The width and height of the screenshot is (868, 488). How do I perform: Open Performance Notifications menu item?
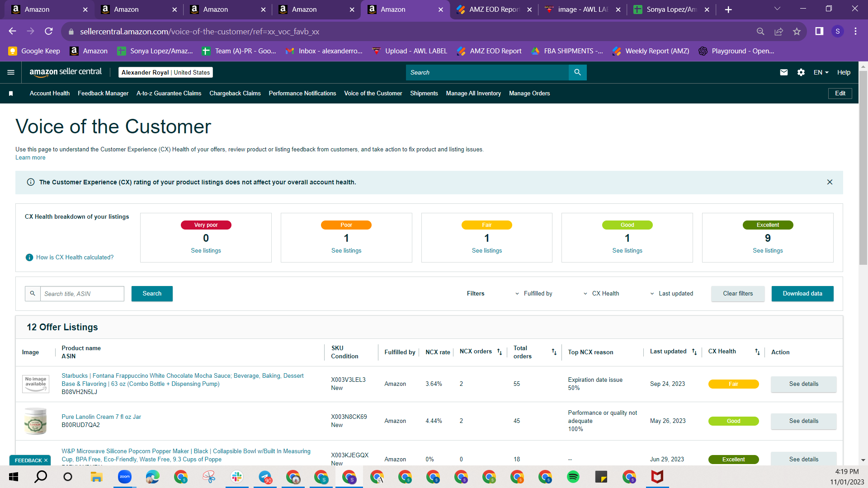302,94
